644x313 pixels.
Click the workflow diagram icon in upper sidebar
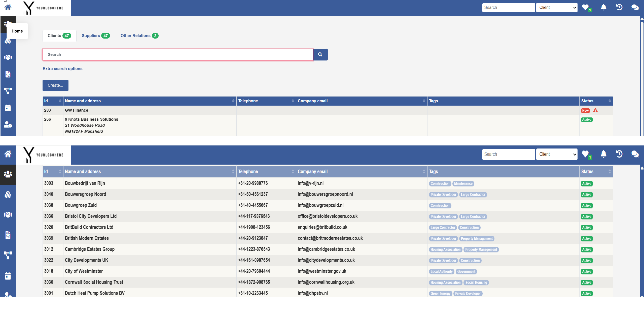[8, 91]
